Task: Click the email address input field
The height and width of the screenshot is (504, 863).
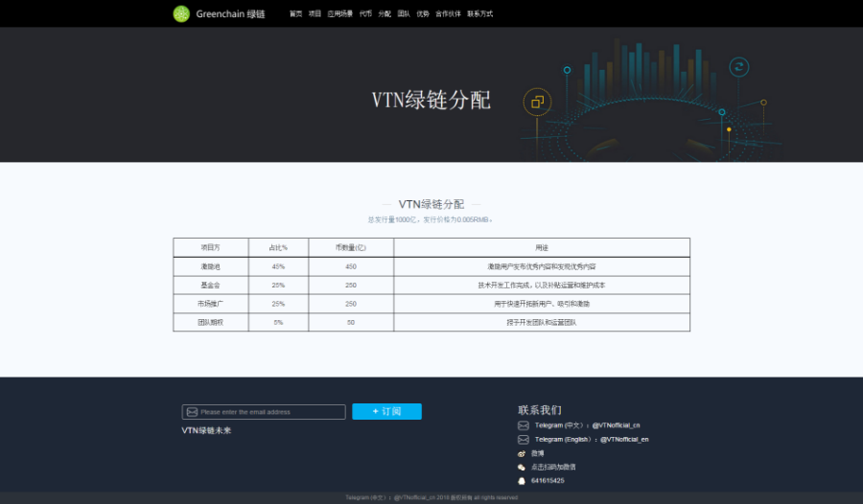Action: pyautogui.click(x=264, y=412)
